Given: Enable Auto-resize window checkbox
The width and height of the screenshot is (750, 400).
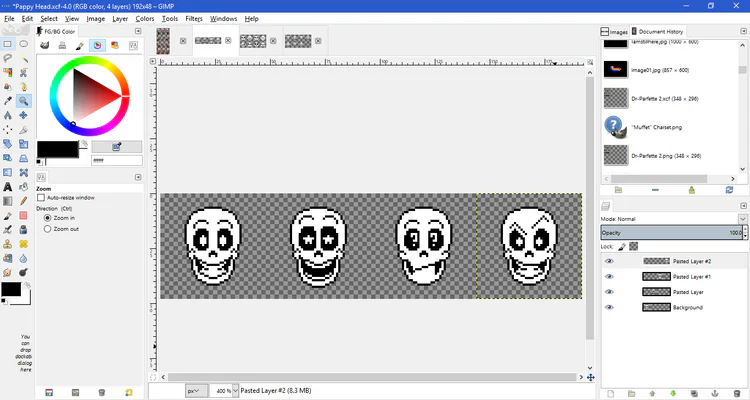Looking at the screenshot, I should point(41,198).
